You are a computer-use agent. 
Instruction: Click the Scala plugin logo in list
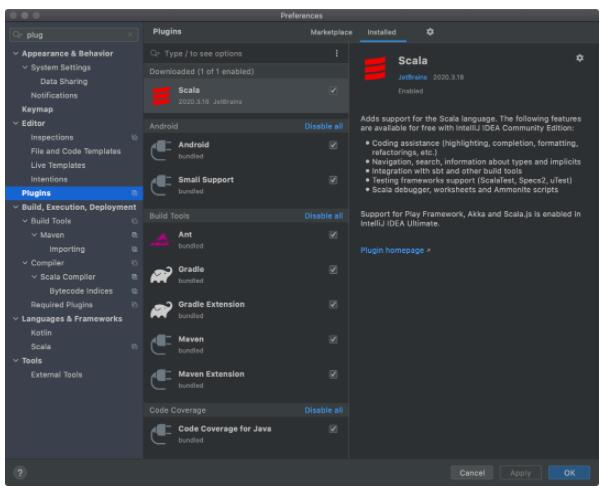click(162, 96)
